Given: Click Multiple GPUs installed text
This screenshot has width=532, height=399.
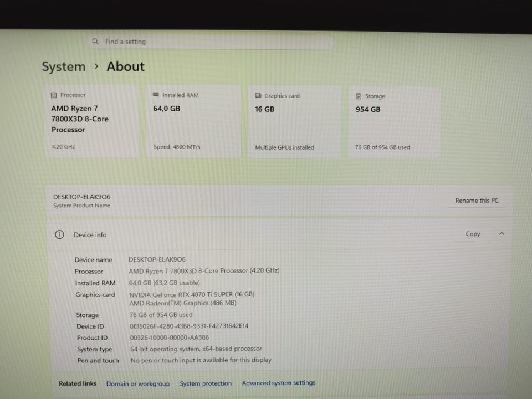Looking at the screenshot, I should (x=285, y=147).
